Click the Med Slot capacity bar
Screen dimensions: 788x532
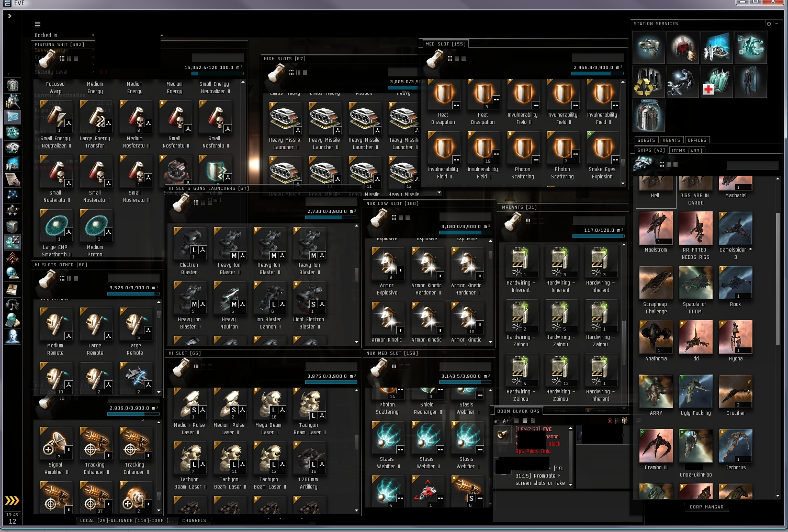coord(597,74)
